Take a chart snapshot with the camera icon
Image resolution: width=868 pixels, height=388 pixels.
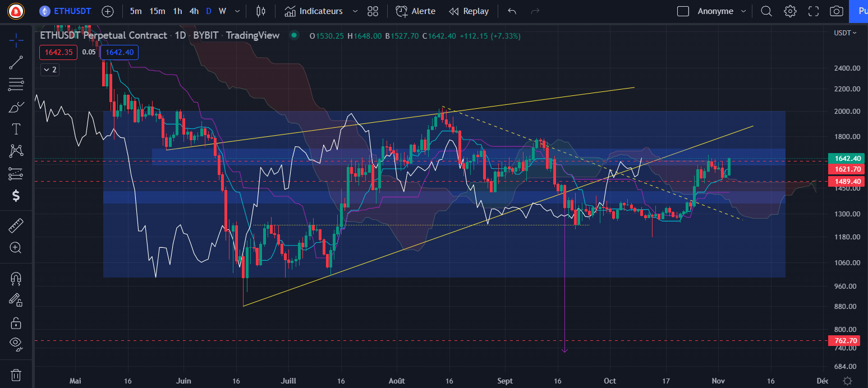coord(835,11)
